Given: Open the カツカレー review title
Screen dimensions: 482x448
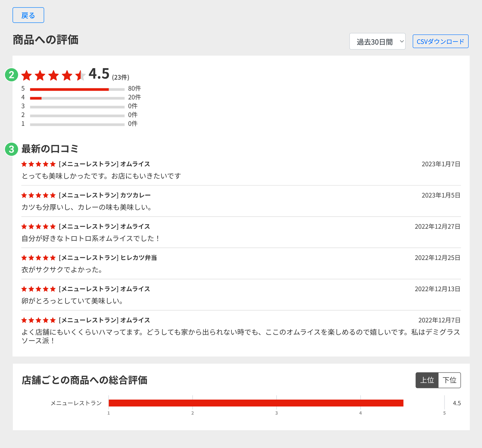Looking at the screenshot, I should 104,195.
